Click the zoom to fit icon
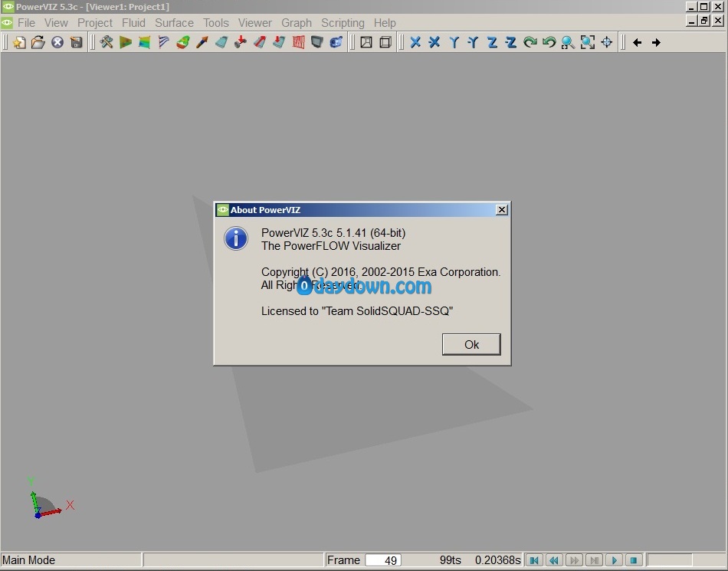The width and height of the screenshot is (728, 571). coord(587,43)
